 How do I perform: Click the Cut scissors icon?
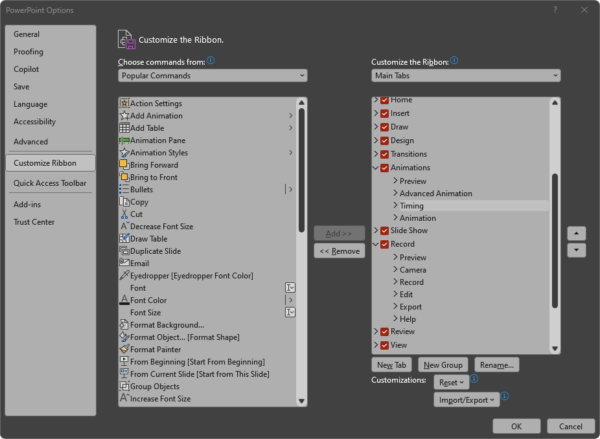pyautogui.click(x=124, y=214)
